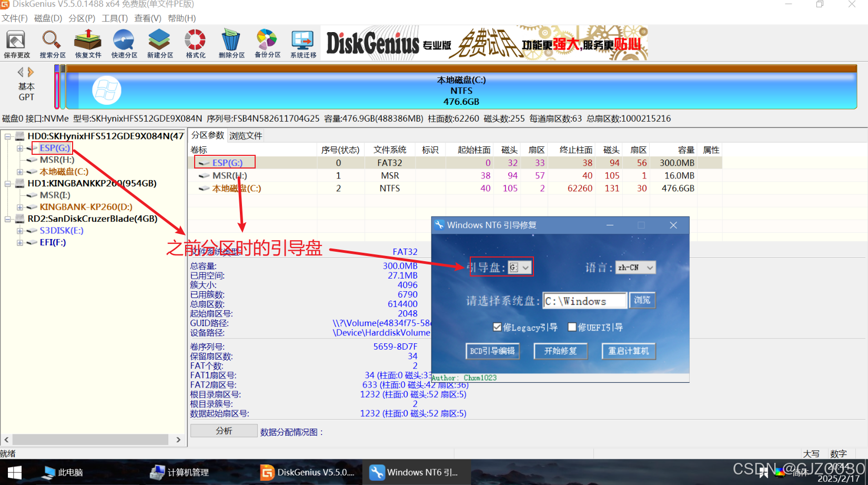Viewport: 868px width, 485px height.
Task: Open 计算机管理 from the taskbar
Action: (180, 472)
